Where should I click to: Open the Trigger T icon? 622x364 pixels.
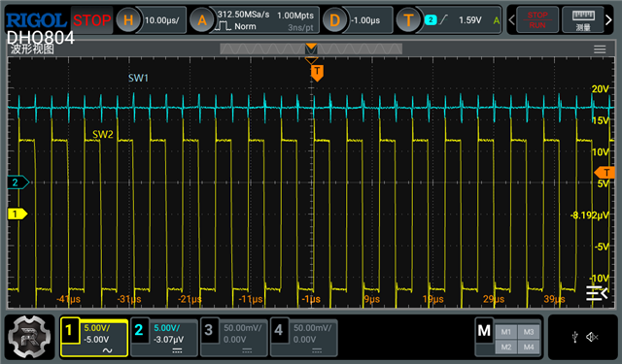(x=408, y=19)
